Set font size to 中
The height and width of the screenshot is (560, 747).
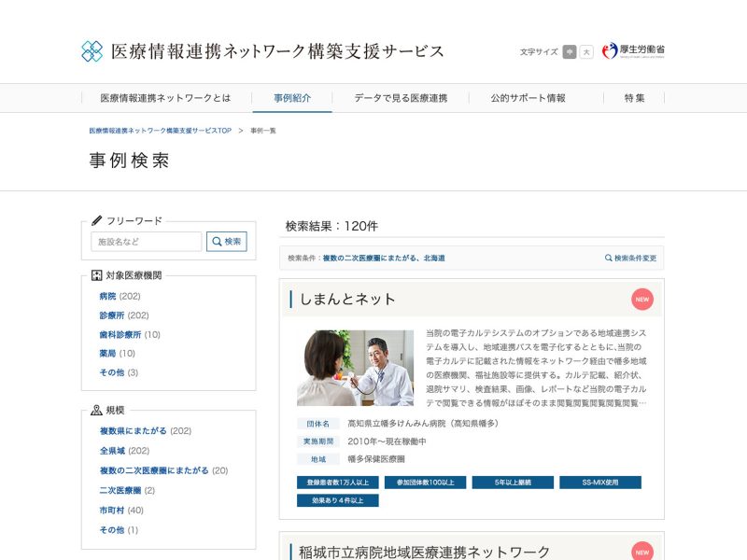click(570, 52)
